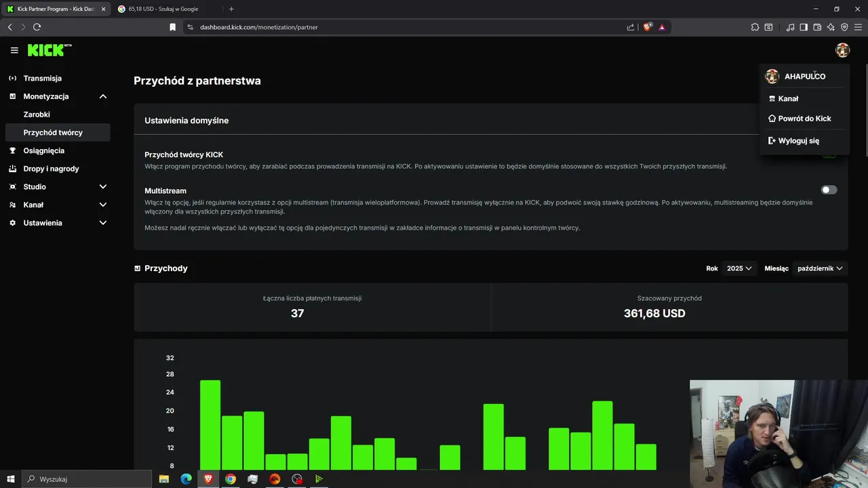Viewport: 868px width, 488px height.
Task: Click AHAPULCO profile name in the dropdown menu
Action: click(805, 77)
